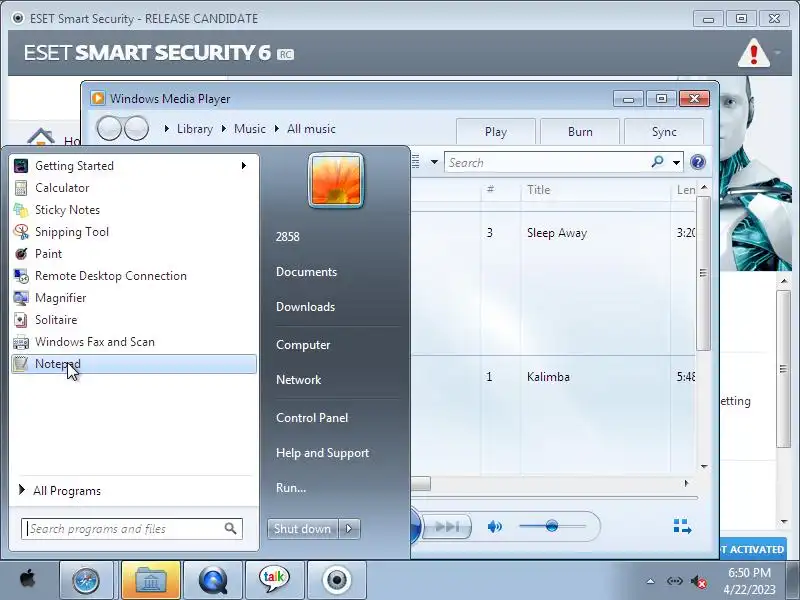Click the Media Player horizontal scrollbar thumb
Image resolution: width=800 pixels, height=600 pixels.
[421, 483]
